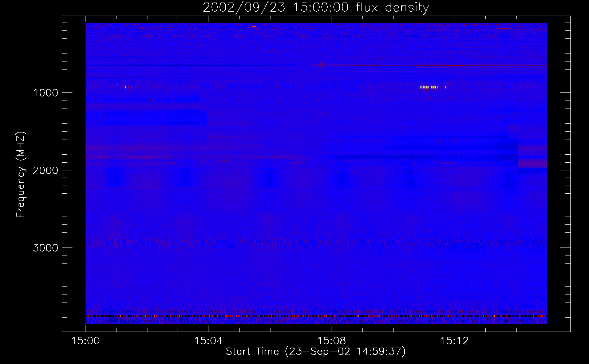Image resolution: width=589 pixels, height=364 pixels.
Task: Click the 15:12 time tick label
Action: [454, 341]
